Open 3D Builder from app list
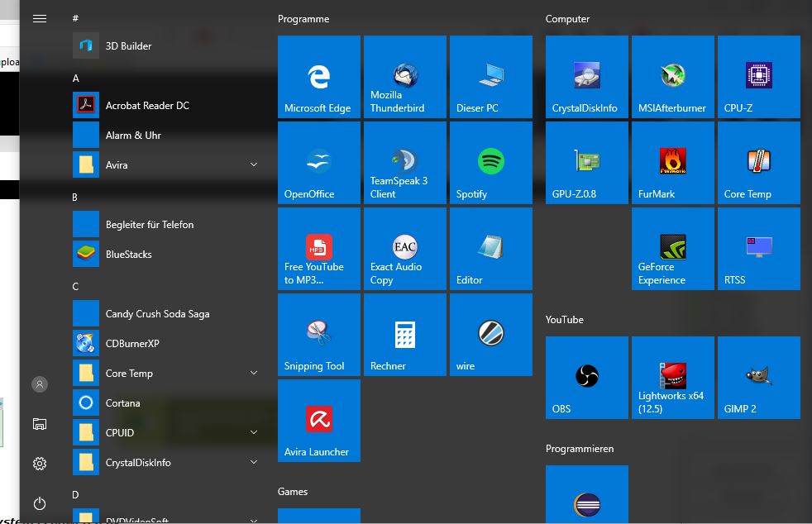The height and width of the screenshot is (524, 812). coord(167,45)
